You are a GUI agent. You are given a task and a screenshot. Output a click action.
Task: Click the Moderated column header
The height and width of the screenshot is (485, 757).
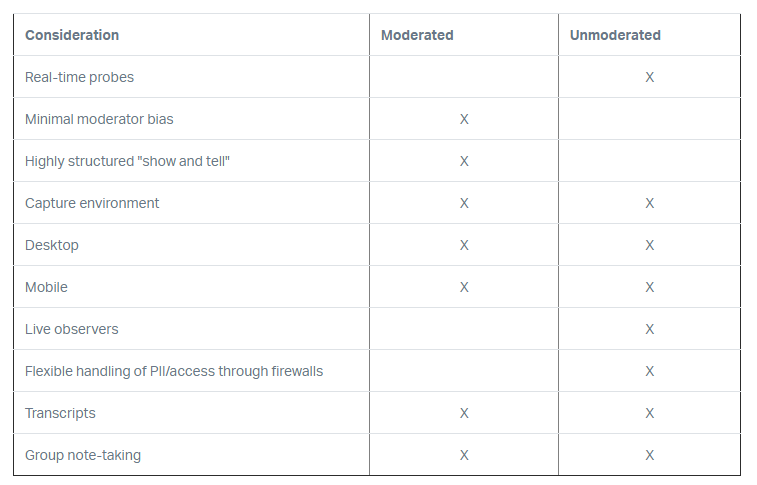[x=417, y=35]
